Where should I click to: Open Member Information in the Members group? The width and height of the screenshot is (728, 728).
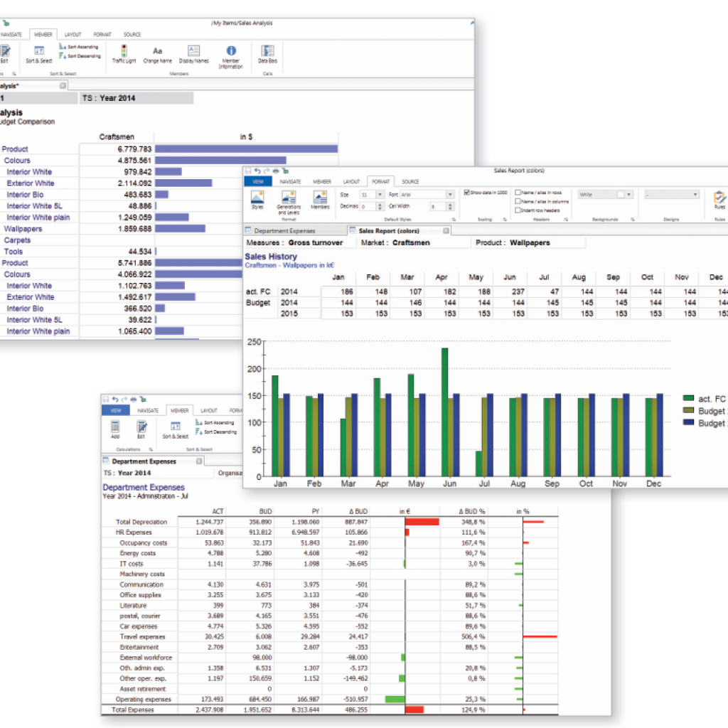tap(230, 53)
